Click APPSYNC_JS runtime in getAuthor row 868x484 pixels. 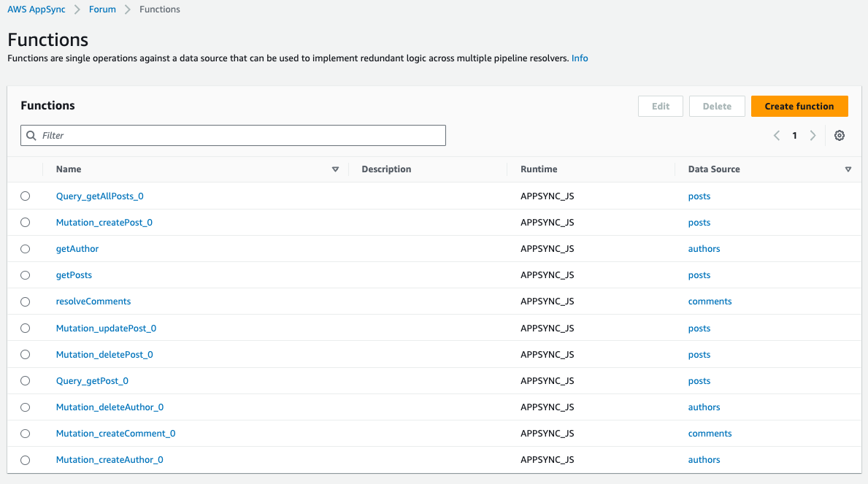coord(547,249)
